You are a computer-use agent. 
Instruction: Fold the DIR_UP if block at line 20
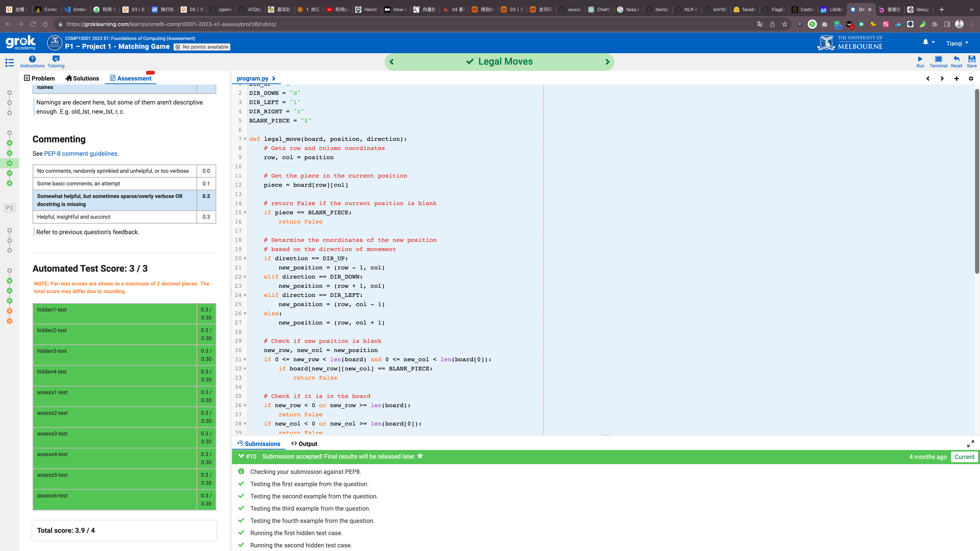coord(245,259)
